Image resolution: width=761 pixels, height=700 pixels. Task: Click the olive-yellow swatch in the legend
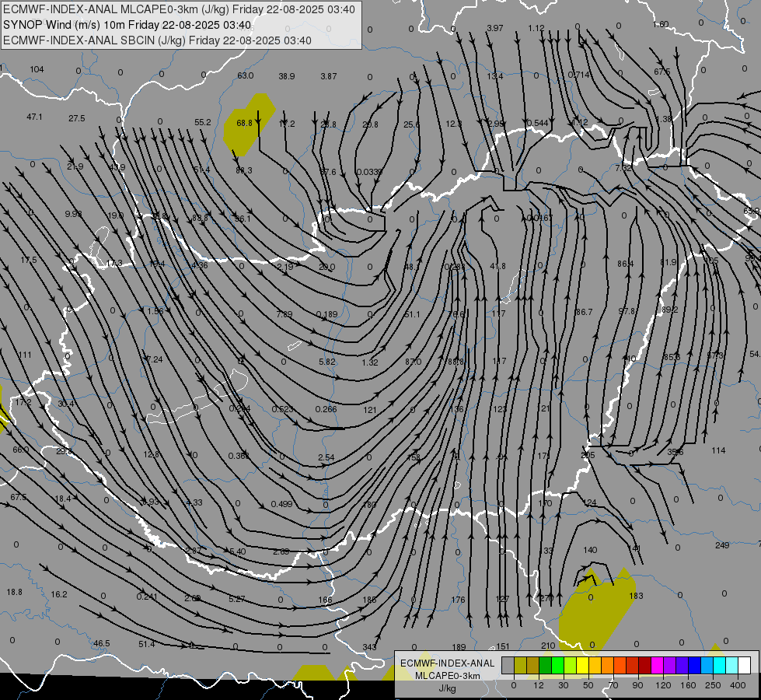click(x=520, y=665)
